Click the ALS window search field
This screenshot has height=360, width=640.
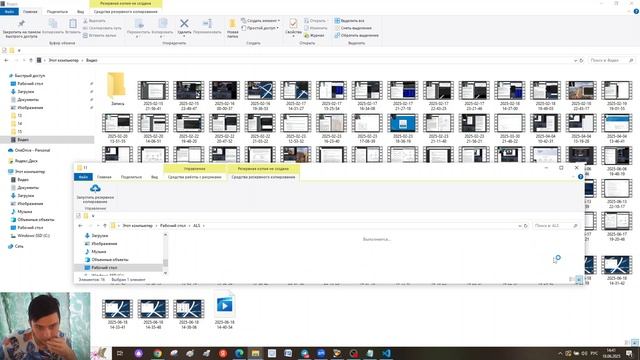(556, 226)
